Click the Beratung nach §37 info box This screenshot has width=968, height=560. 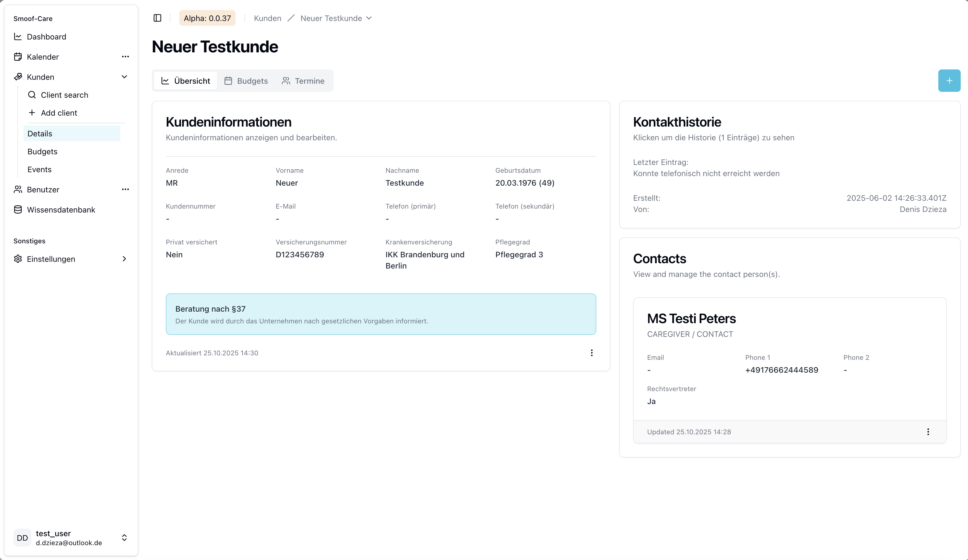[381, 314]
